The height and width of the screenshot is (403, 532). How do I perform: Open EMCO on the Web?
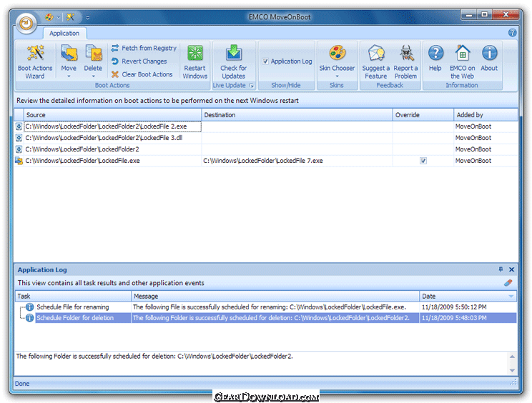(x=462, y=61)
